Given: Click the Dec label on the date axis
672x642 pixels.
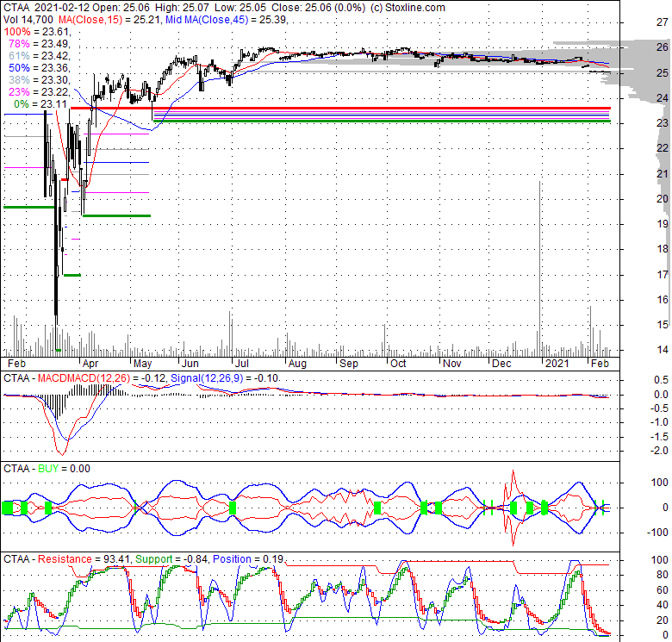Looking at the screenshot, I should (x=501, y=364).
